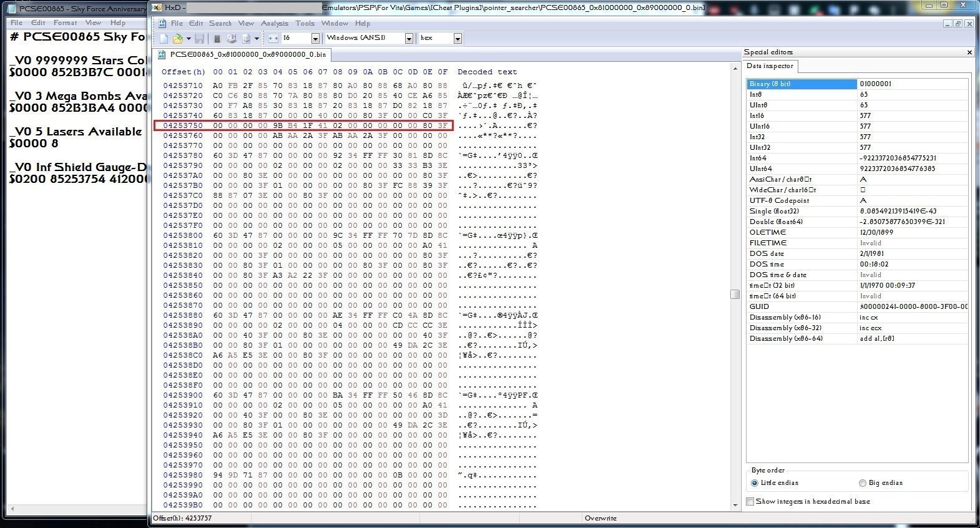Click the DOS date value 2/1/1981
980x528 pixels.
(872, 253)
